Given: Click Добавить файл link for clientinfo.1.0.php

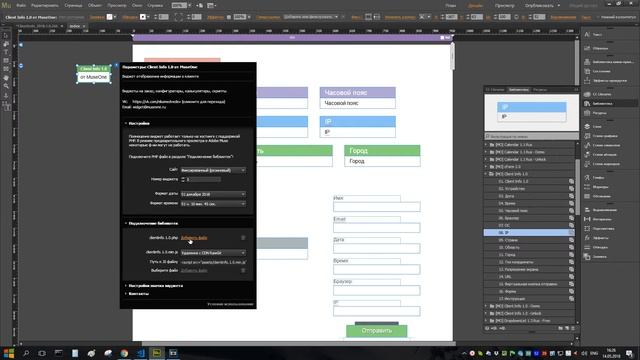Looking at the screenshot, I should (x=194, y=238).
